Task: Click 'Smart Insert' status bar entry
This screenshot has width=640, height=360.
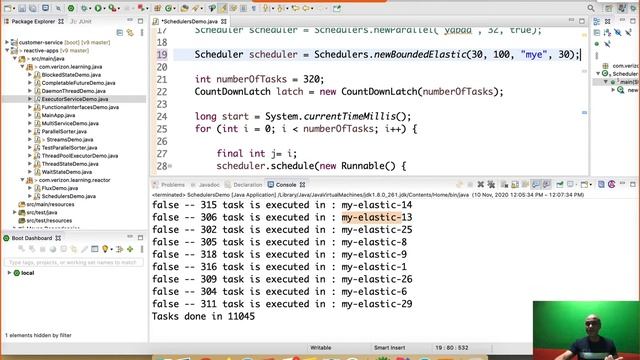Action: (389, 348)
